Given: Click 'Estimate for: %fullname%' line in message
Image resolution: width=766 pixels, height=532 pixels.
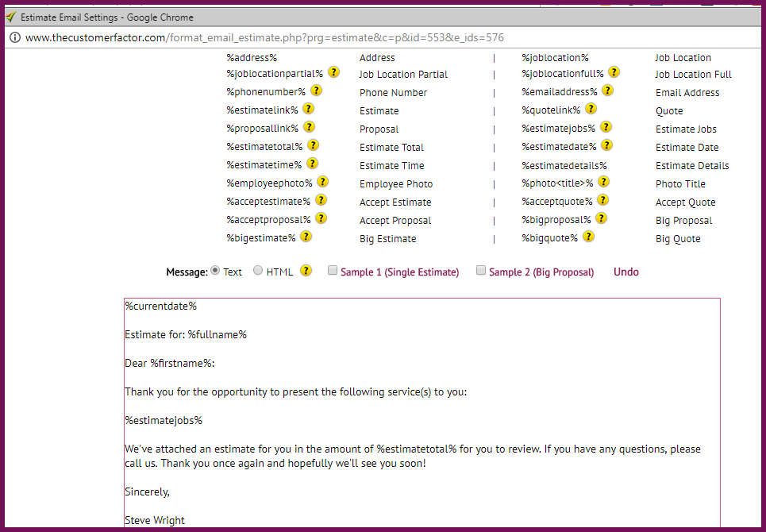Looking at the screenshot, I should 186,334.
